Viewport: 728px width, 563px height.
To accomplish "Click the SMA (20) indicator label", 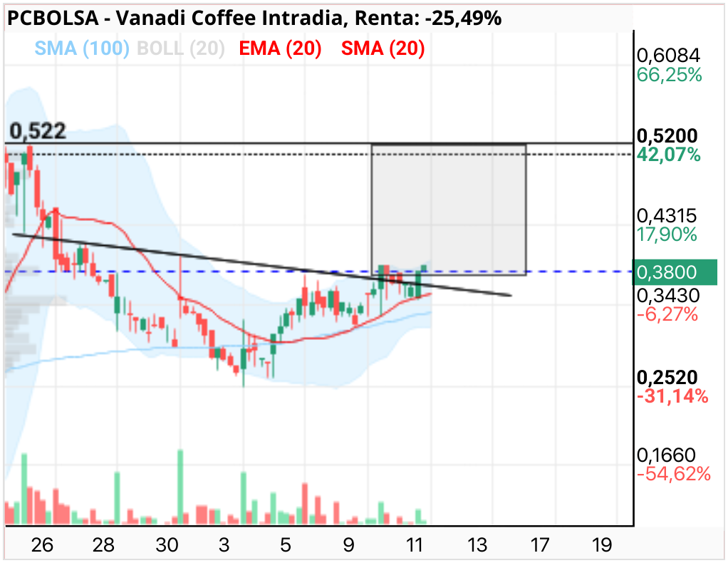I will coord(383,48).
